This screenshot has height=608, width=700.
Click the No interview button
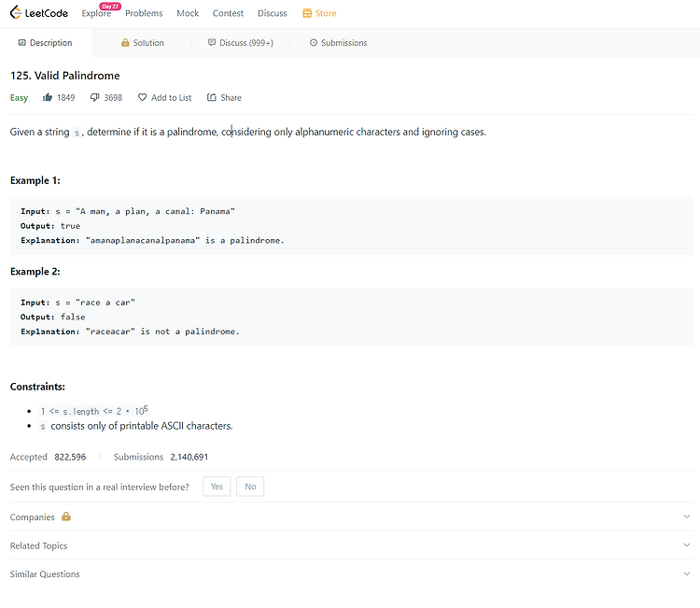point(250,487)
